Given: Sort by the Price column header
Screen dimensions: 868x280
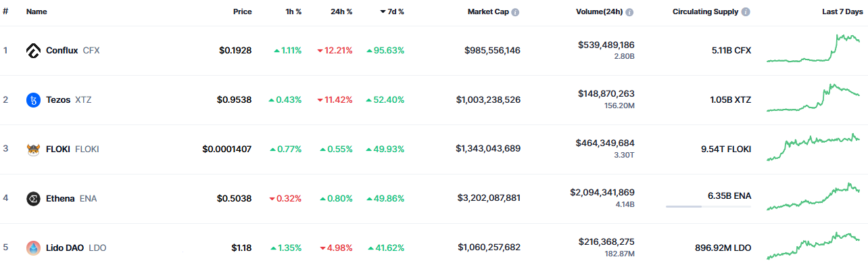Looking at the screenshot, I should (x=243, y=12).
